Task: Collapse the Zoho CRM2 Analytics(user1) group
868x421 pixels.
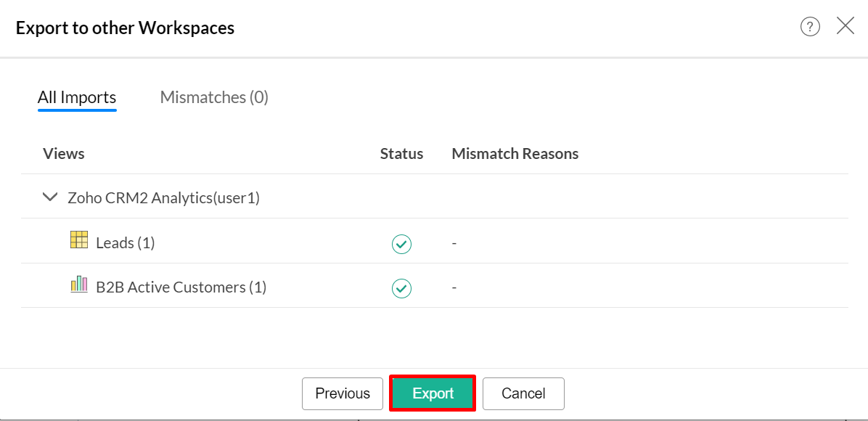Action: (50, 197)
